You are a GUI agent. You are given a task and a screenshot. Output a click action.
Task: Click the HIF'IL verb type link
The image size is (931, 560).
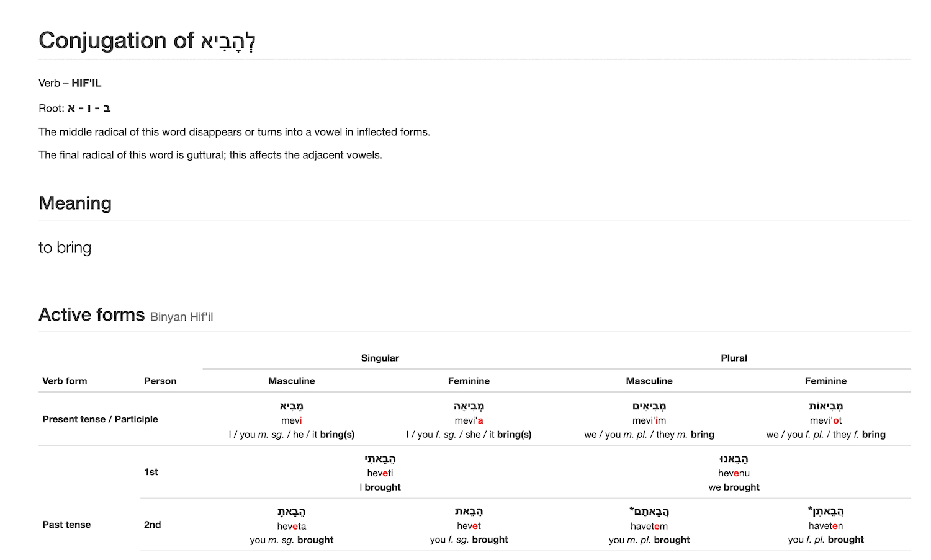coord(86,83)
